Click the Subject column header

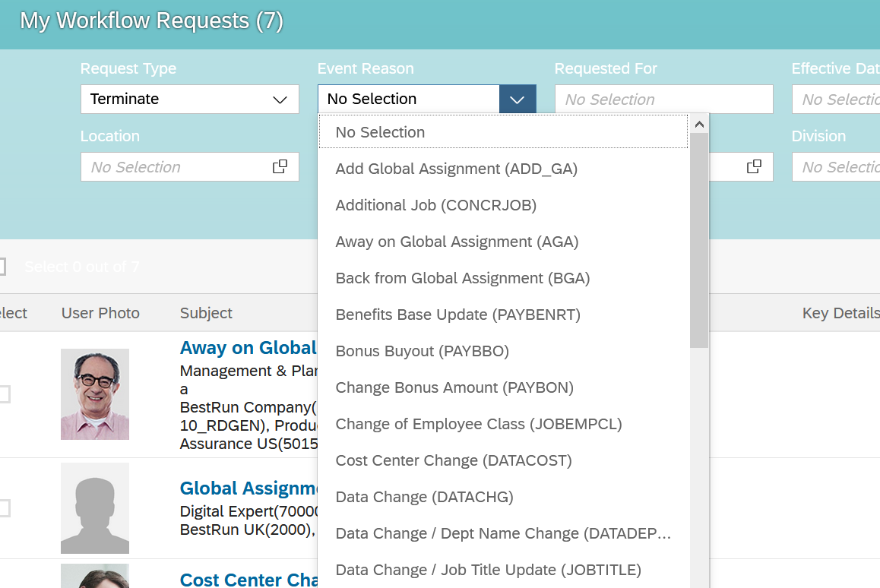(206, 313)
